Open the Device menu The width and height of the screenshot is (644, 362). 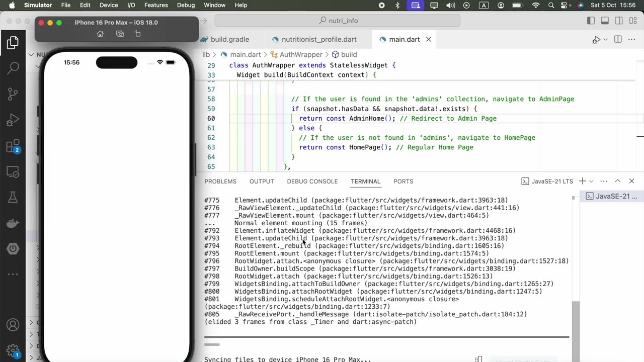pos(109,5)
